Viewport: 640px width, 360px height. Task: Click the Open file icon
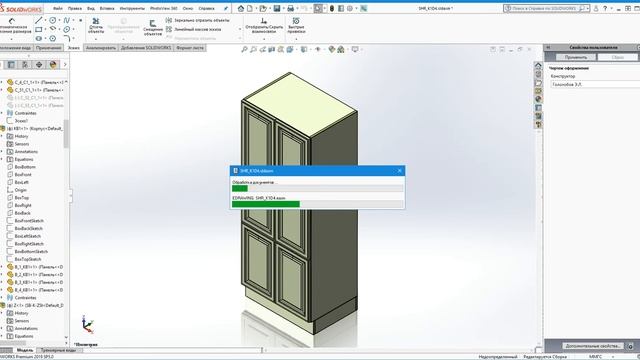[263, 8]
